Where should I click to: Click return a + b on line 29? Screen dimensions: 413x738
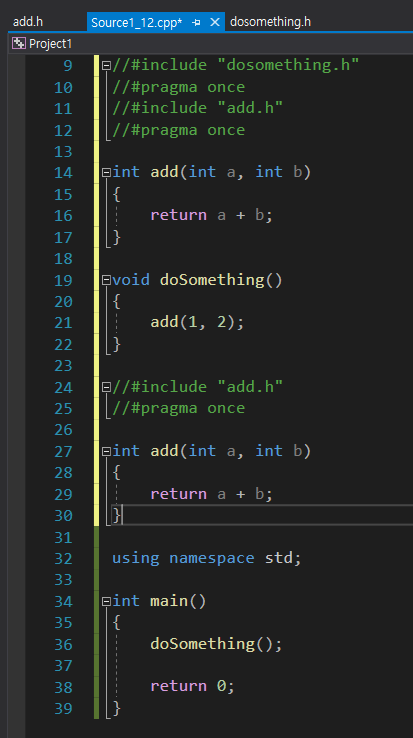pos(211,494)
